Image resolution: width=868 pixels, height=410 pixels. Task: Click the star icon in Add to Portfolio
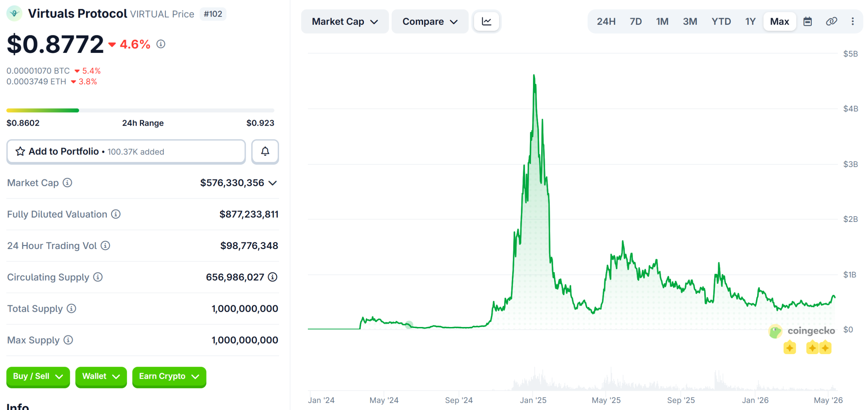[x=20, y=151]
